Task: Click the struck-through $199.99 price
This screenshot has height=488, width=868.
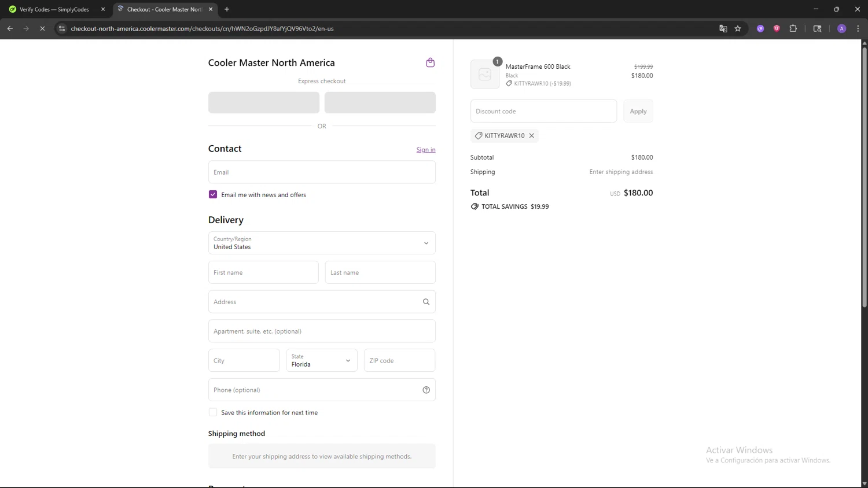Action: (x=643, y=66)
